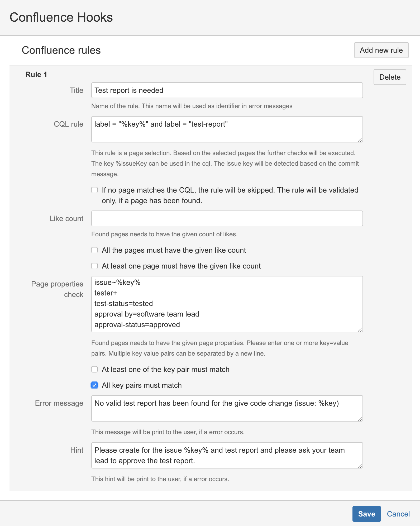
Task: Enable At least one key pair must match
Action: pos(94,369)
